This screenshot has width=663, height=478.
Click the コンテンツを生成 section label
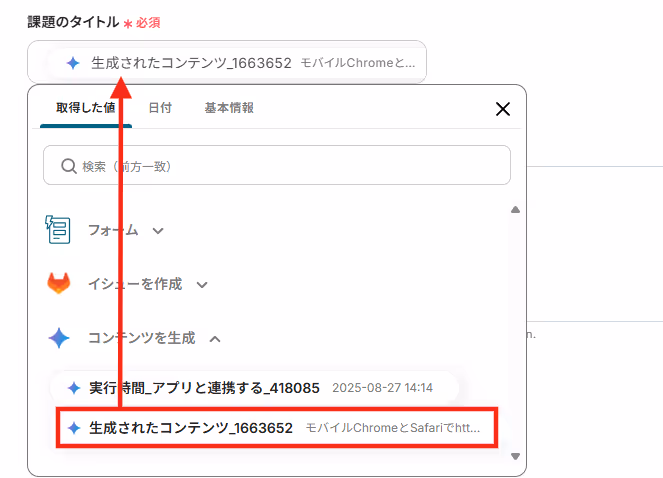(x=142, y=338)
